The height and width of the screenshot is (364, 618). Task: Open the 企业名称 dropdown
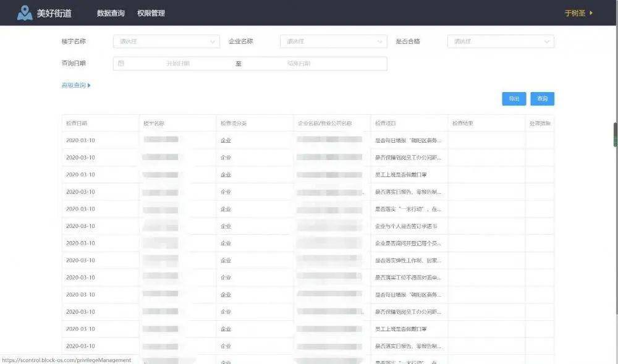coord(334,41)
